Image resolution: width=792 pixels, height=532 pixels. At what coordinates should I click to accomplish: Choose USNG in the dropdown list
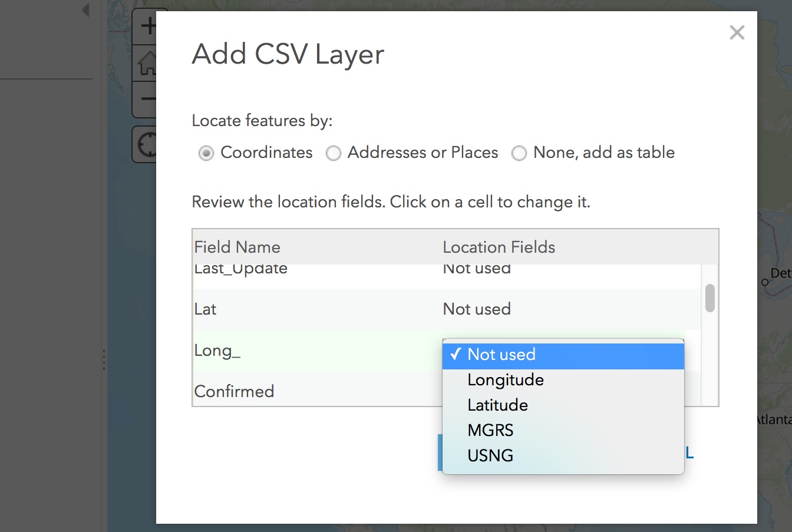pos(490,456)
